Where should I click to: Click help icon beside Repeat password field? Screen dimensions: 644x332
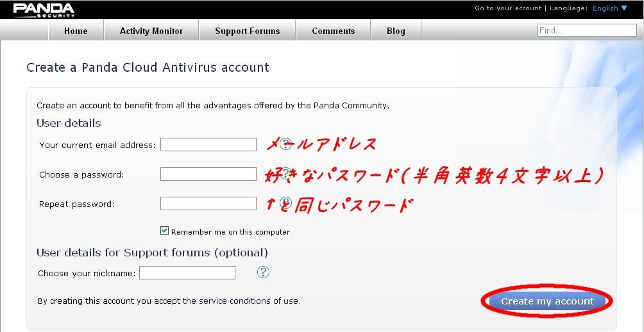coord(287,204)
